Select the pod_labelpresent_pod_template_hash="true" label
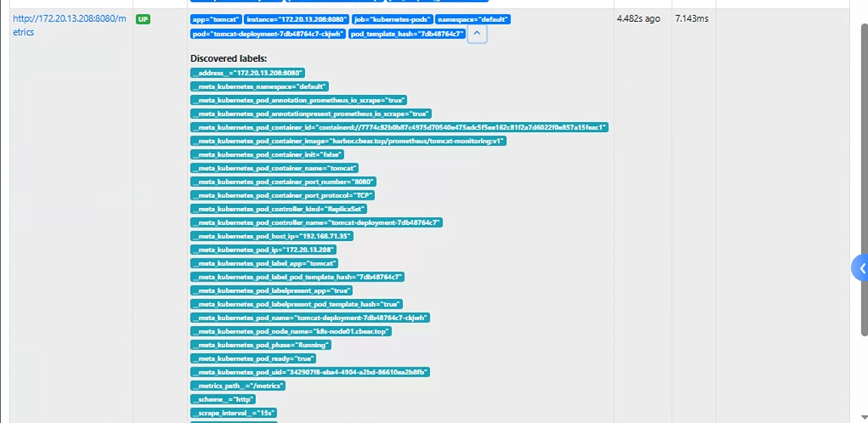 [x=297, y=304]
